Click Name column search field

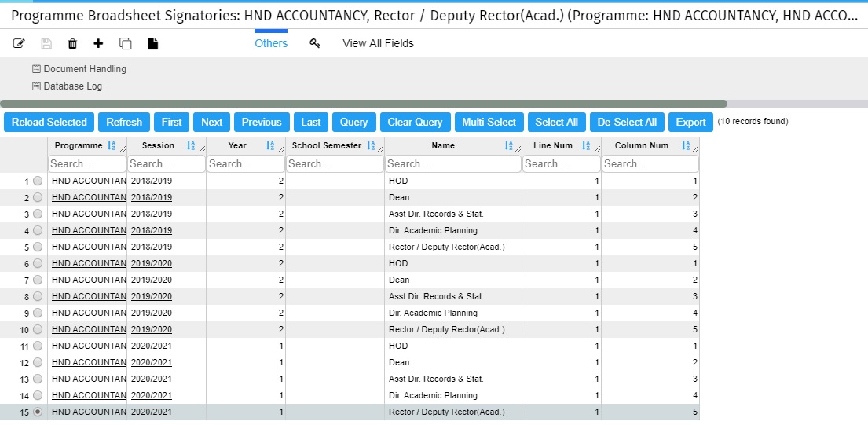453,164
